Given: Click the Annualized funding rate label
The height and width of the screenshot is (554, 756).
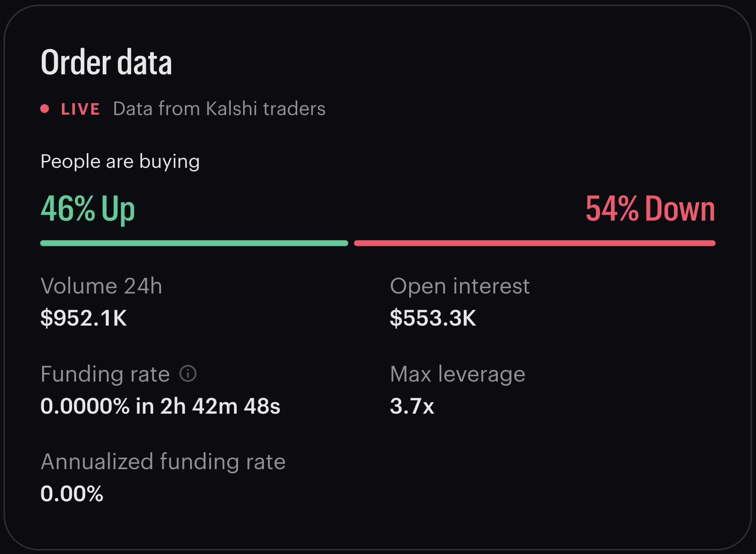Looking at the screenshot, I should point(163,462).
